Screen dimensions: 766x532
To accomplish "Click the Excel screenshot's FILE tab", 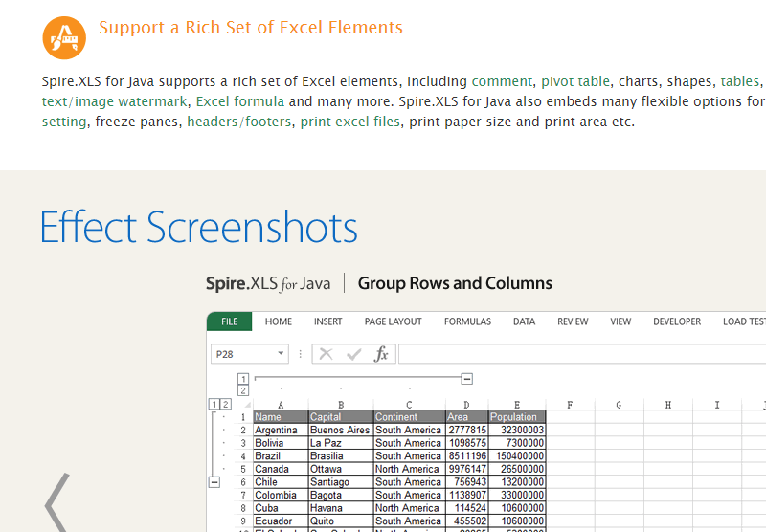I will coord(229,321).
